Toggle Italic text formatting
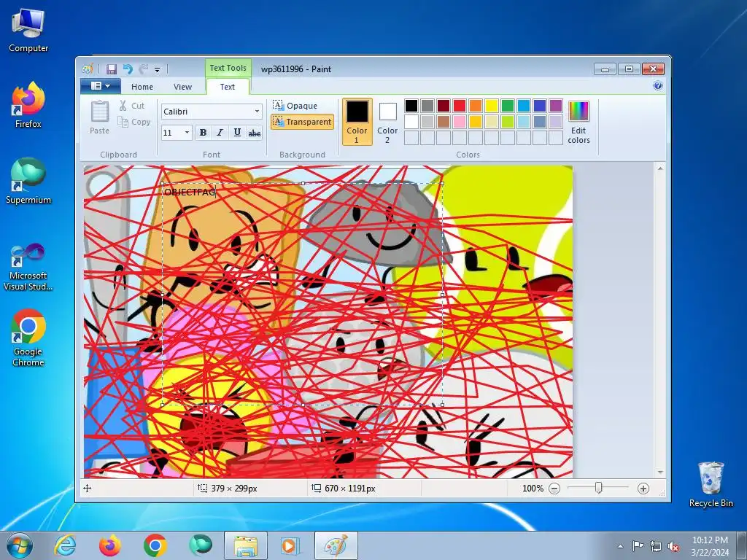747x560 pixels. [x=220, y=133]
